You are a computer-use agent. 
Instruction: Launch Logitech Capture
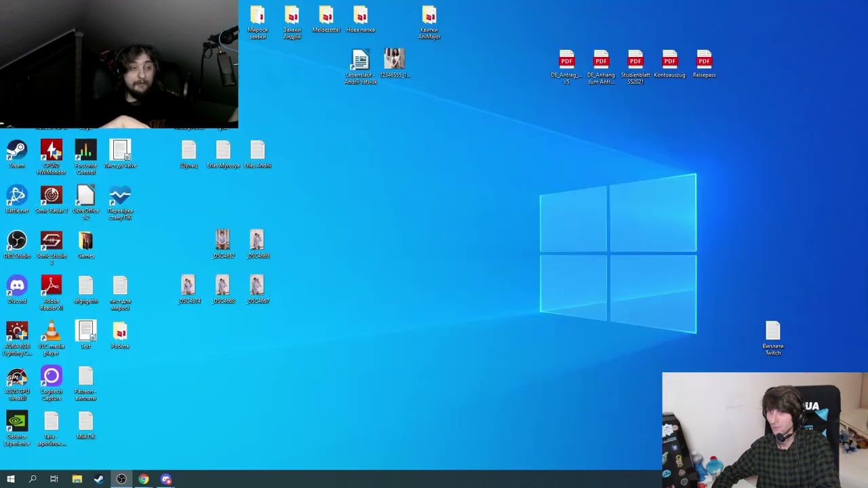[52, 384]
